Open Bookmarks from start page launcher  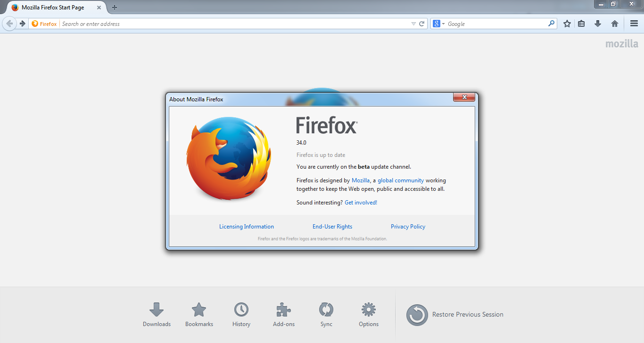[199, 315]
